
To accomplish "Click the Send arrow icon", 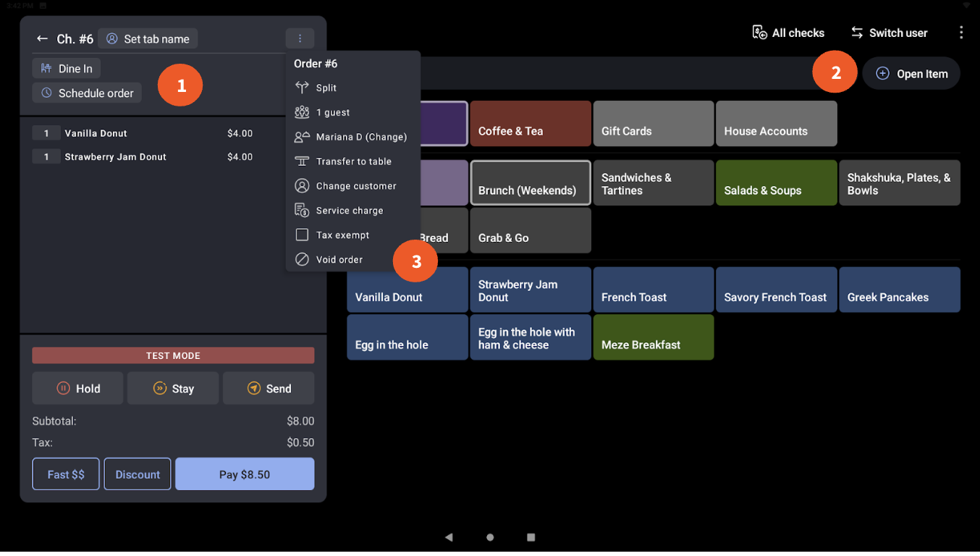I will [x=253, y=388].
